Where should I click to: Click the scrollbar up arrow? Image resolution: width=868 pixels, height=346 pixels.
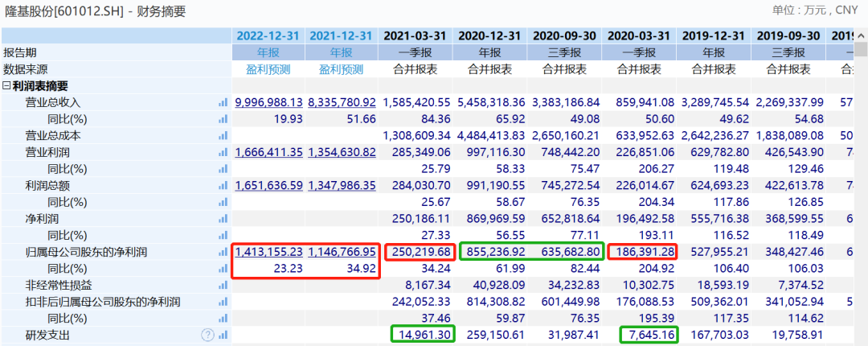(861, 35)
